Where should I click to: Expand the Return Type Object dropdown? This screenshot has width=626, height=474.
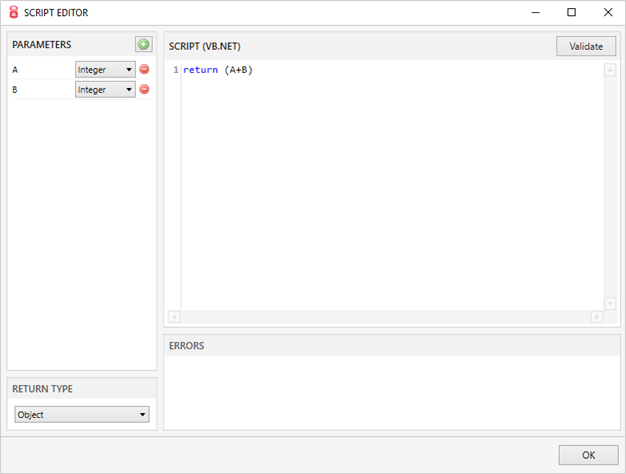tap(82, 414)
